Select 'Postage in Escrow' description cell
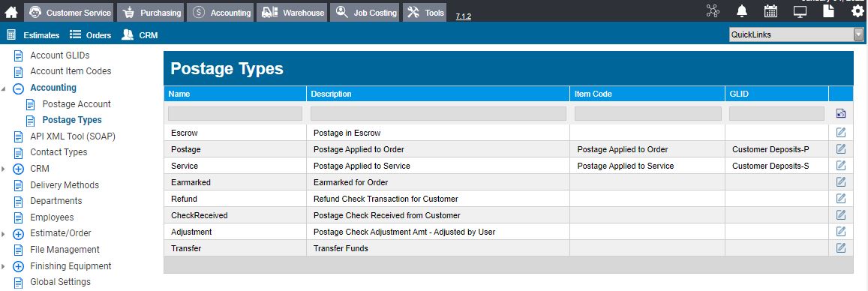This screenshot has height=291, width=868. 438,133
